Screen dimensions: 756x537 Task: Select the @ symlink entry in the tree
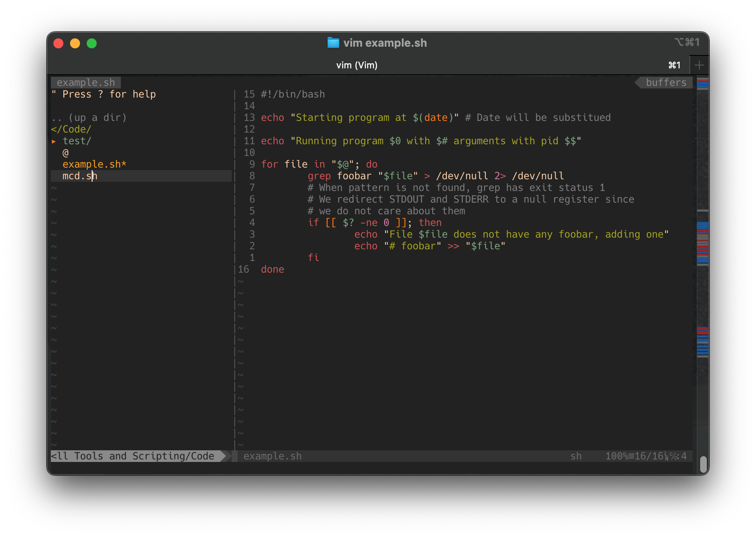click(x=65, y=152)
